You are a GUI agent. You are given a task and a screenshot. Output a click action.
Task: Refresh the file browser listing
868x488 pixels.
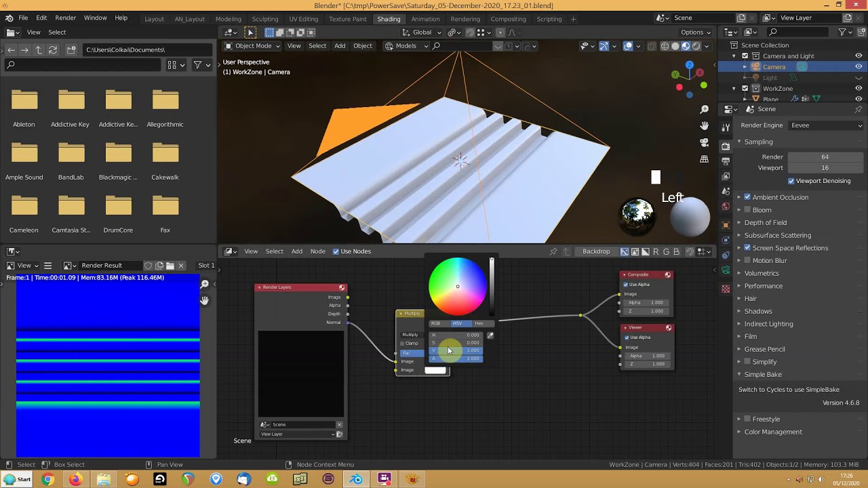[x=53, y=50]
